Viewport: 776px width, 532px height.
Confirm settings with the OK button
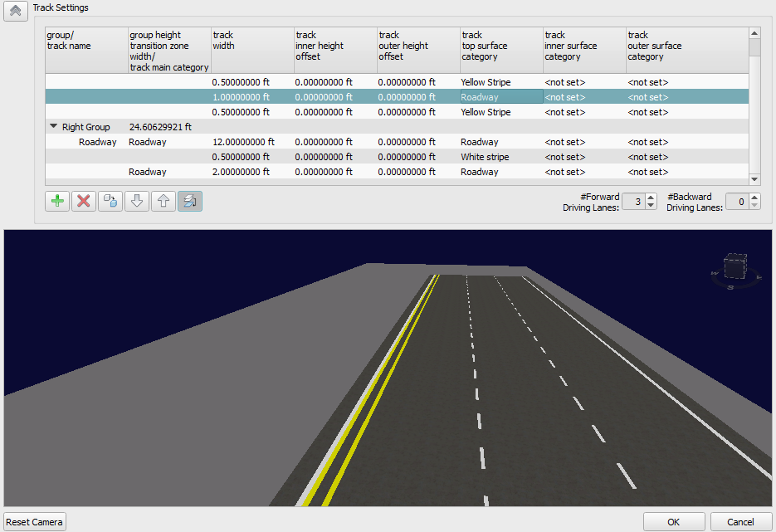point(673,521)
